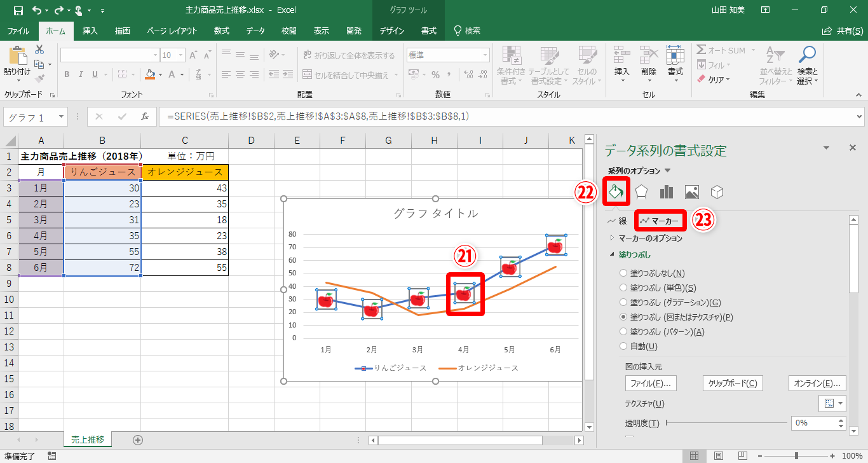Open the 3D cube icon tab in format pane
Viewport: 868px width, 463px height.
click(x=717, y=192)
